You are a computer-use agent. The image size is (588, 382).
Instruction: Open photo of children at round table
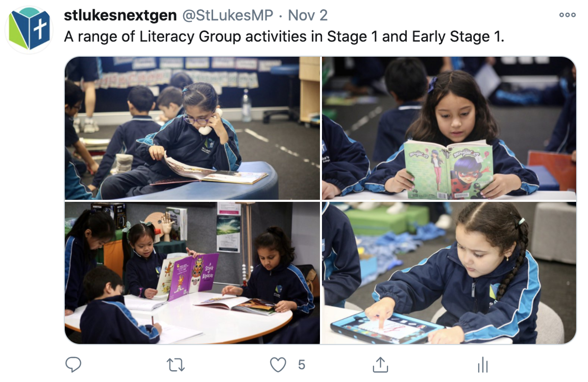pyautogui.click(x=192, y=273)
